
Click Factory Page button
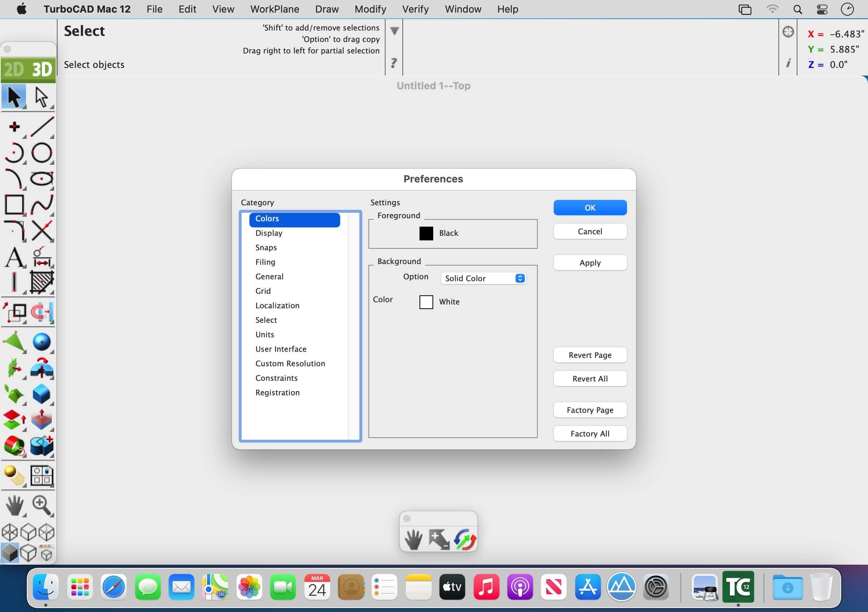pos(590,410)
